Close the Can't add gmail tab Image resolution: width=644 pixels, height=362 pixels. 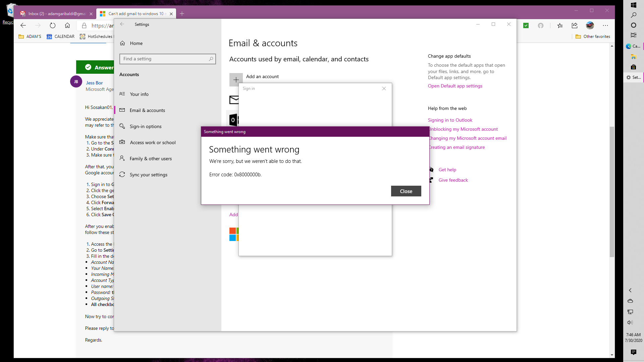point(171,14)
